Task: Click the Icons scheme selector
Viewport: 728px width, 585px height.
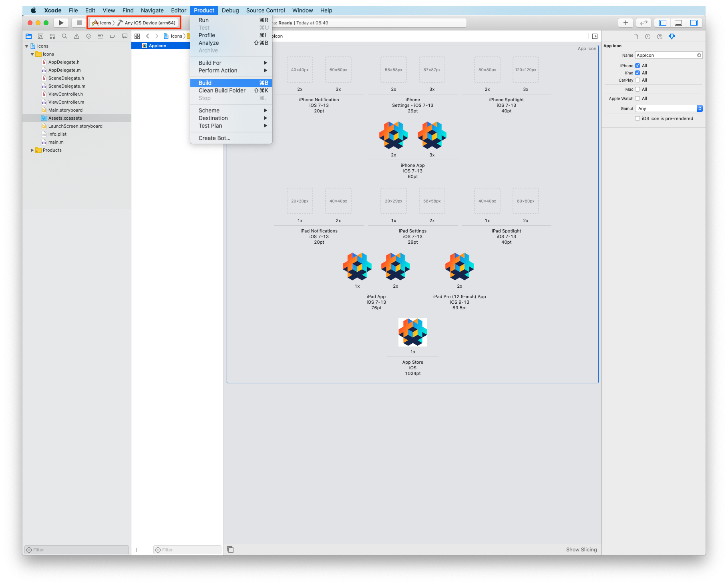Action: [103, 23]
